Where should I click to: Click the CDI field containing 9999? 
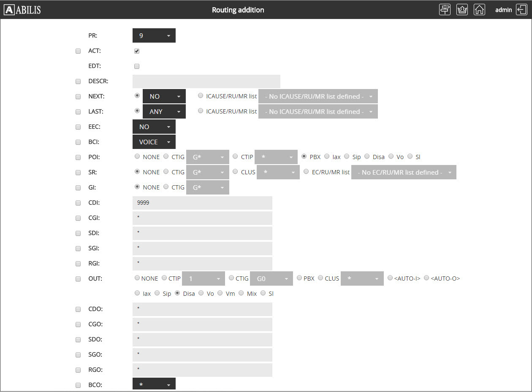click(202, 203)
